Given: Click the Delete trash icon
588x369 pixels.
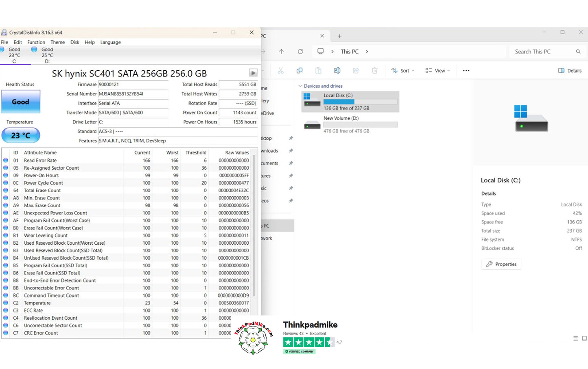Looking at the screenshot, I should (374, 71).
